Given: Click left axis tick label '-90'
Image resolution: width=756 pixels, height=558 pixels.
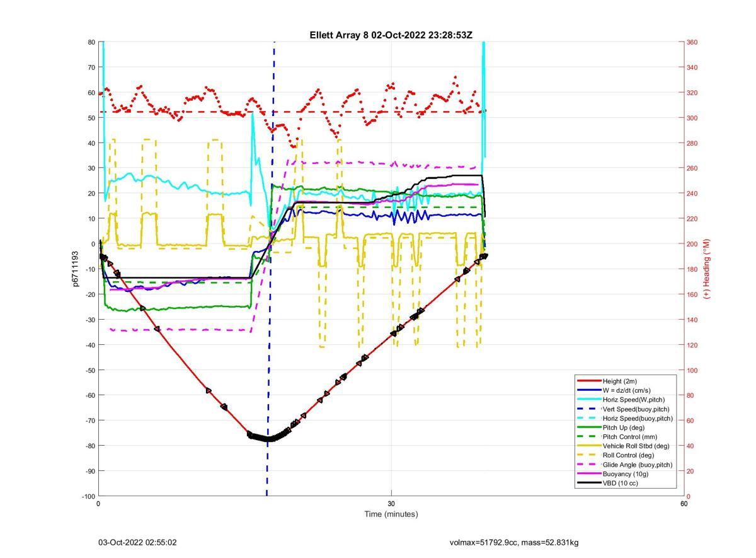Looking at the screenshot, I should coord(89,471).
